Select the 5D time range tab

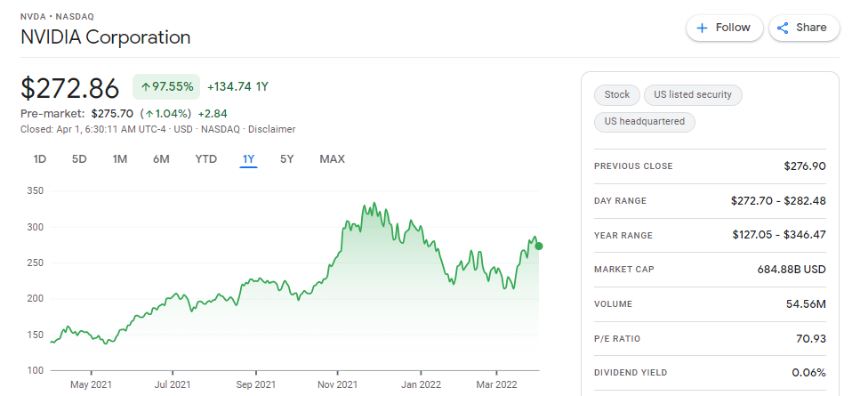click(79, 159)
